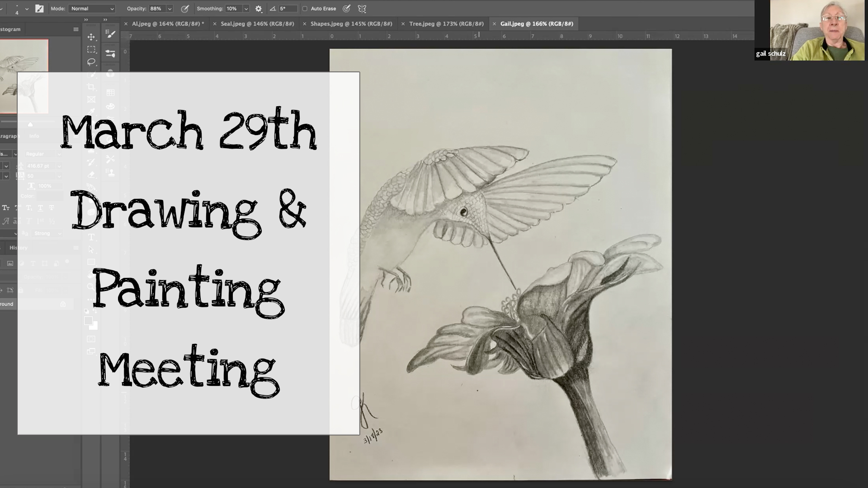
Task: Toggle pressure for size icon
Action: [346, 9]
